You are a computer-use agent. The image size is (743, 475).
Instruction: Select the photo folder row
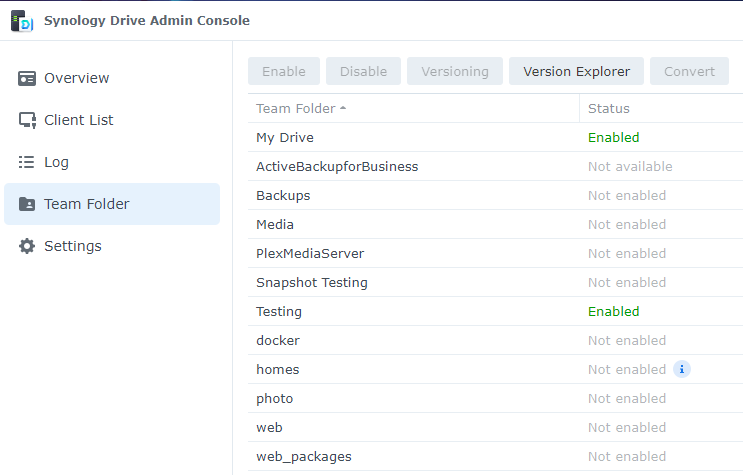point(495,399)
